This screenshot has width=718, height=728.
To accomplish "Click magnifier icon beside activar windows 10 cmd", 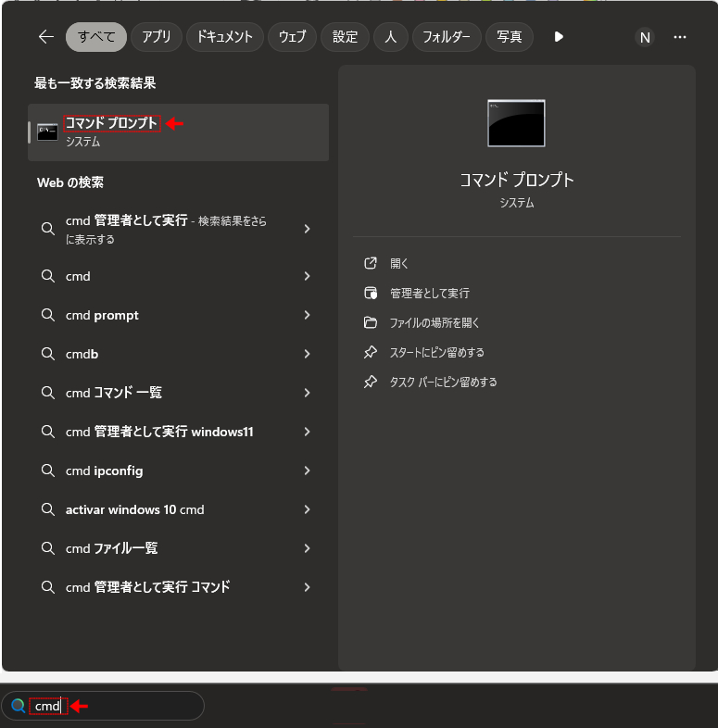I will pos(48,509).
